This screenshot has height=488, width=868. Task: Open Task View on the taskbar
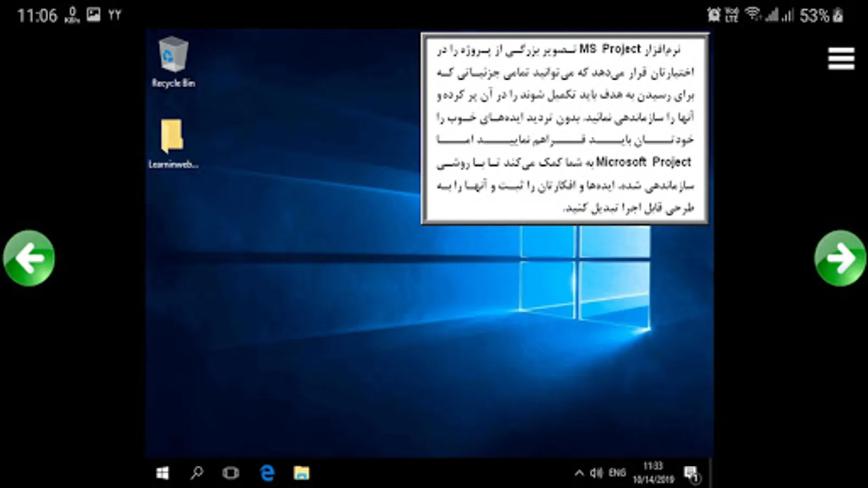[x=231, y=473]
